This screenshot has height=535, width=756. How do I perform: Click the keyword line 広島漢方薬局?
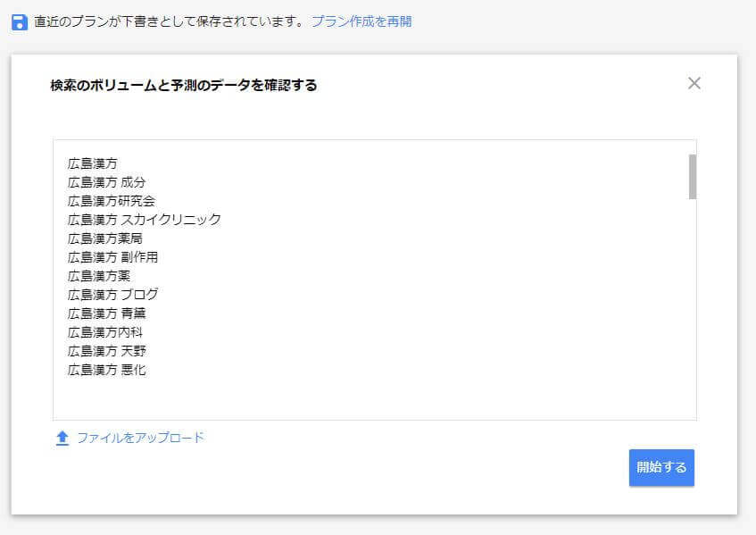105,238
